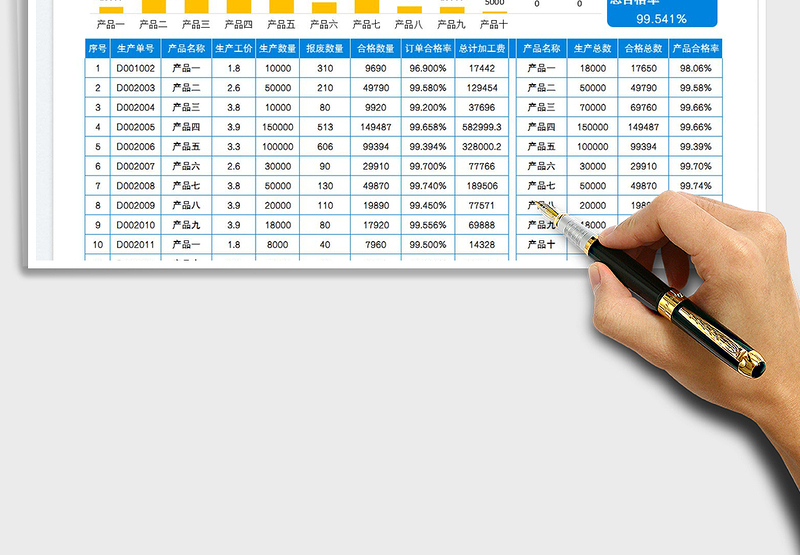
Task: Select processing fee cell 582999.3
Action: pos(482,127)
